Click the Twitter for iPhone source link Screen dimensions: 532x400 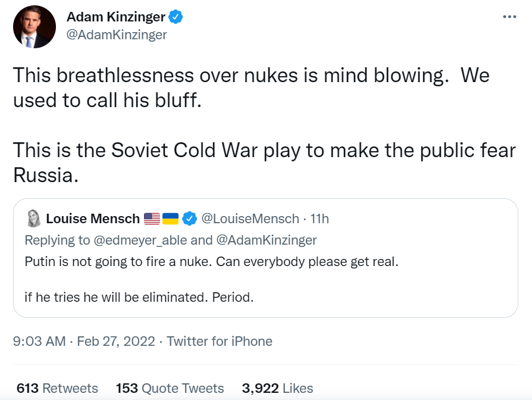point(219,341)
